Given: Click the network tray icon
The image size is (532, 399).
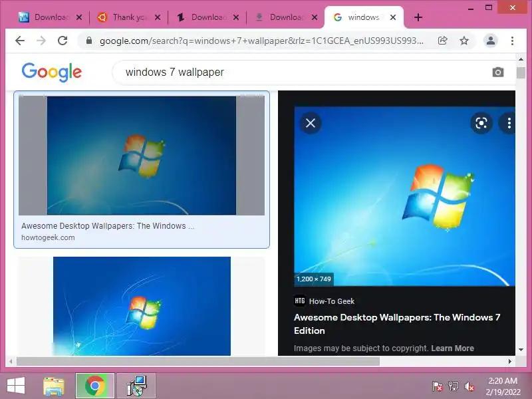Looking at the screenshot, I should coord(454,386).
